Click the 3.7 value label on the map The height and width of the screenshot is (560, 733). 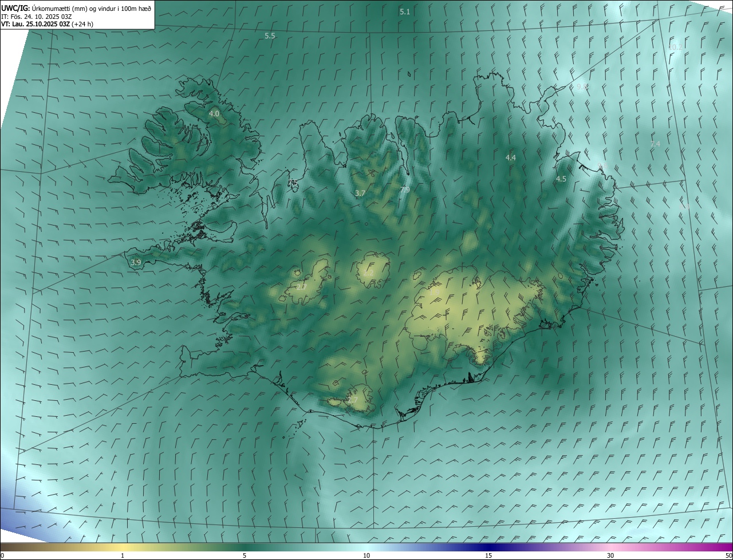(x=360, y=194)
